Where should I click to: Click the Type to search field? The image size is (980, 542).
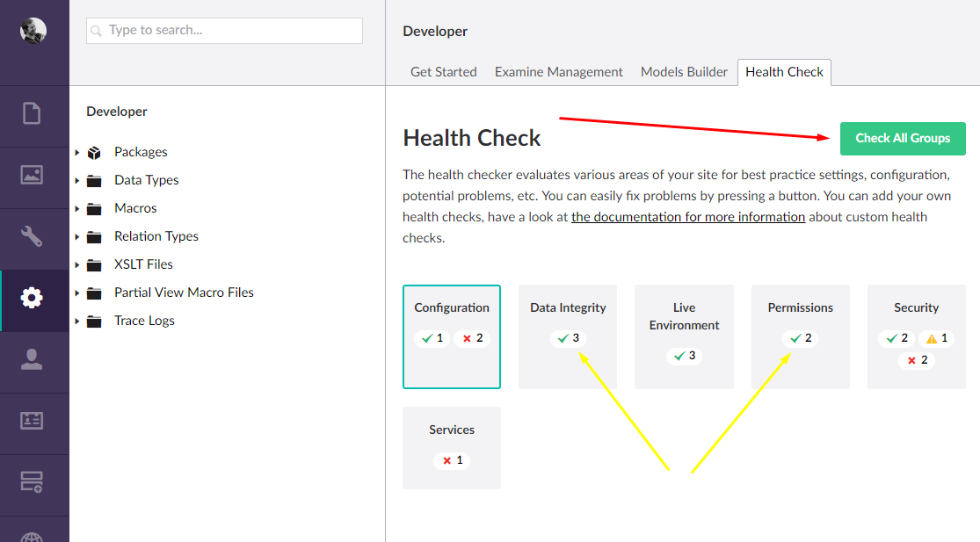(224, 31)
